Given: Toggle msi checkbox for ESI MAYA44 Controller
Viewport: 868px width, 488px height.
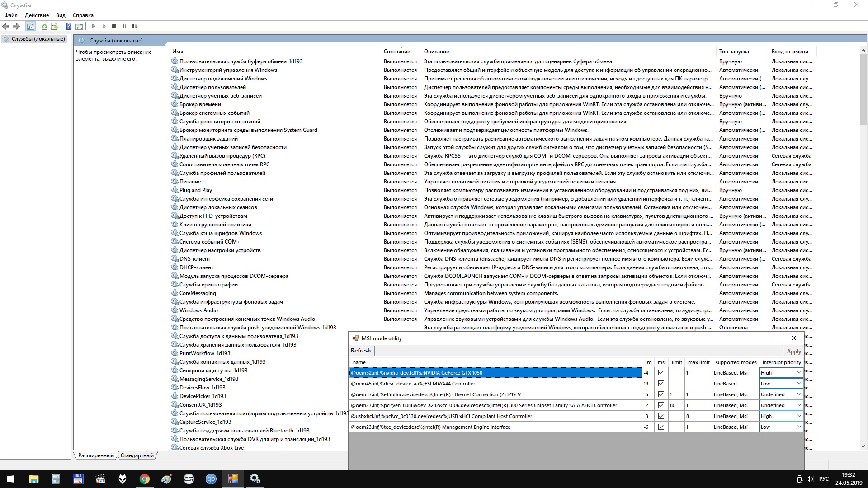Looking at the screenshot, I should point(661,384).
